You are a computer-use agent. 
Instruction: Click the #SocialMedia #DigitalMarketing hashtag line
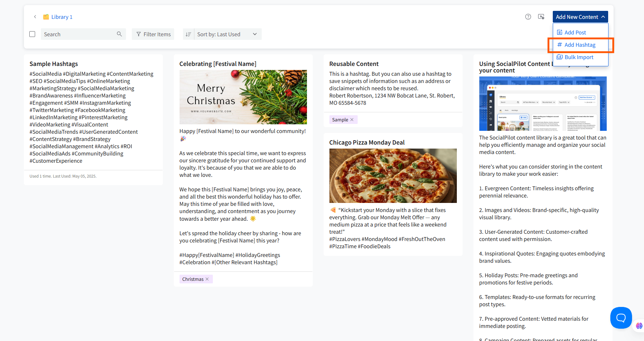91,74
